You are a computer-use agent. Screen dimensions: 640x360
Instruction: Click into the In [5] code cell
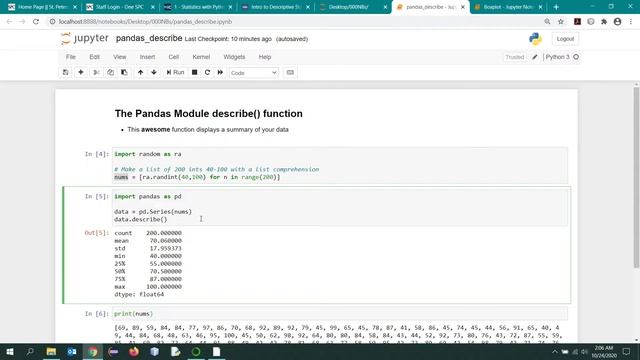[340, 208]
